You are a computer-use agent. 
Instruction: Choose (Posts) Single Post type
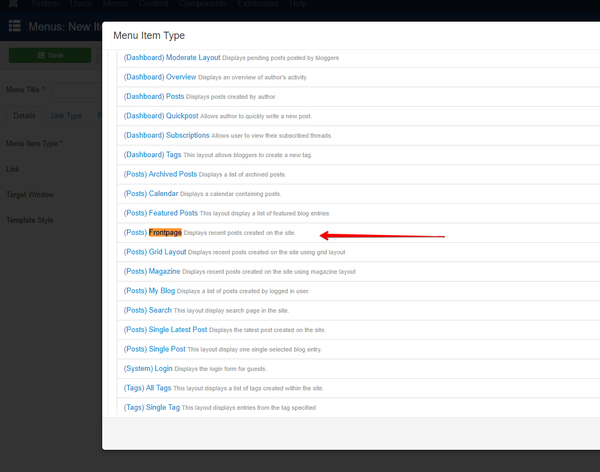pos(154,349)
